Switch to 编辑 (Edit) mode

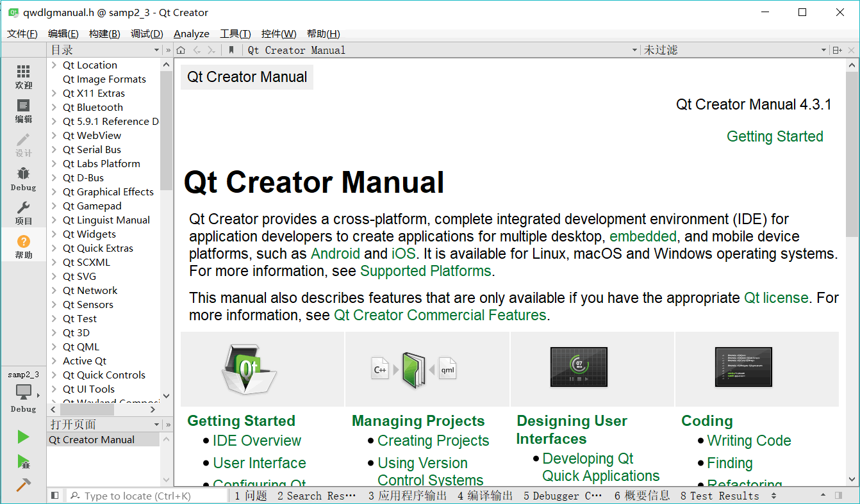click(23, 111)
